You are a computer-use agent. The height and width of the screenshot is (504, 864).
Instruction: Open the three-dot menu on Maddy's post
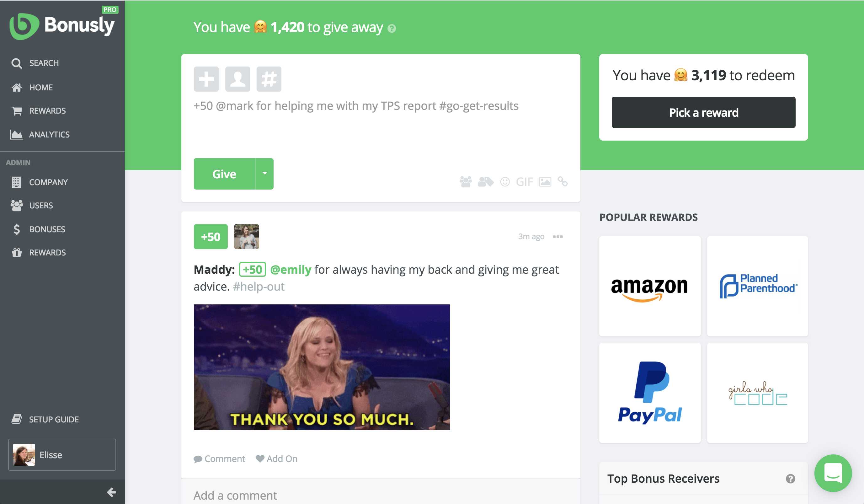(x=558, y=237)
